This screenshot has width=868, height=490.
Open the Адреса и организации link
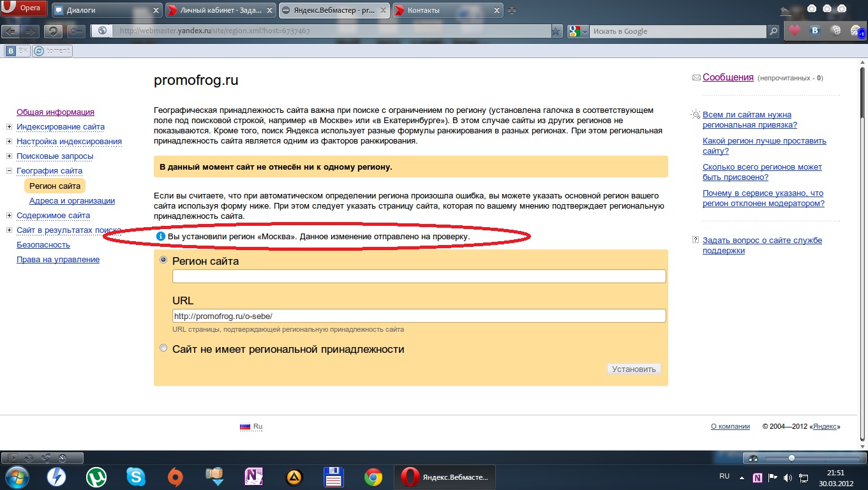click(72, 201)
